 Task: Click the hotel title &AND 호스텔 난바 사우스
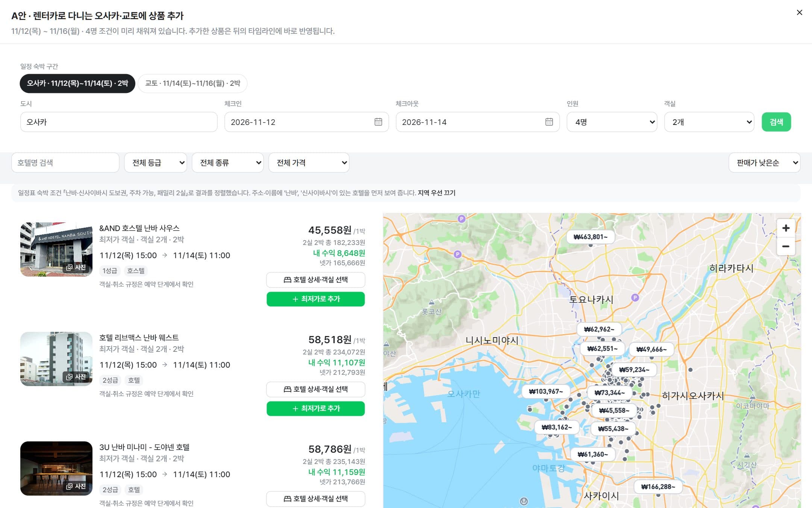click(139, 228)
